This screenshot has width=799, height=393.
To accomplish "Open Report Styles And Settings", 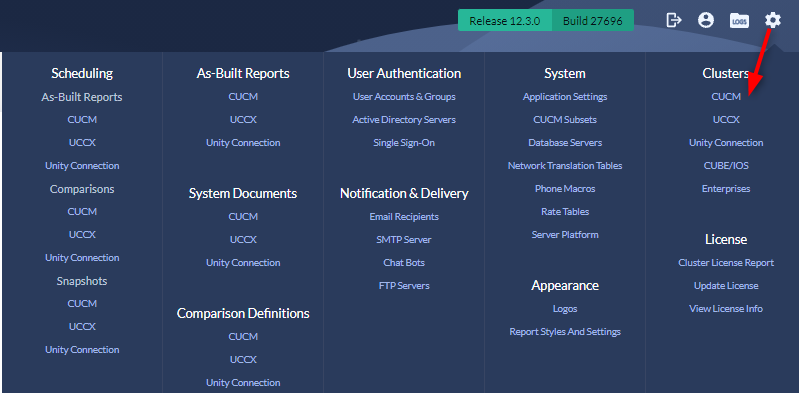I will click(x=565, y=331).
